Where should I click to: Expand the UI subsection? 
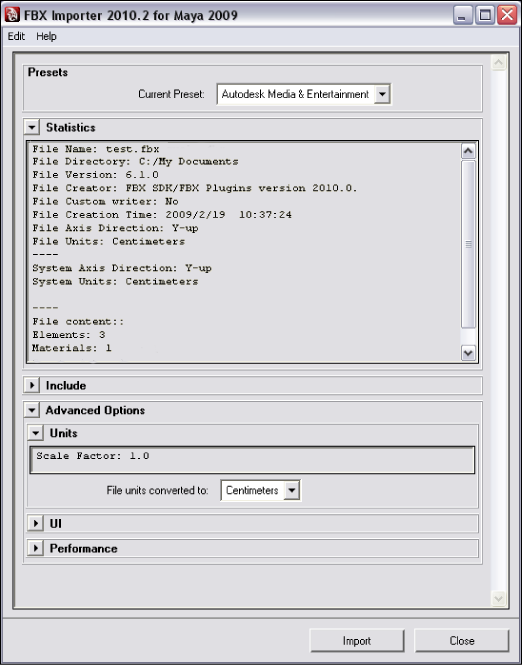(x=36, y=523)
